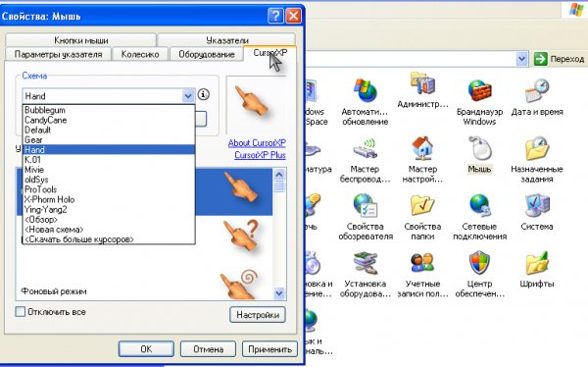Click the cursor list scroll up arrow

279,175
